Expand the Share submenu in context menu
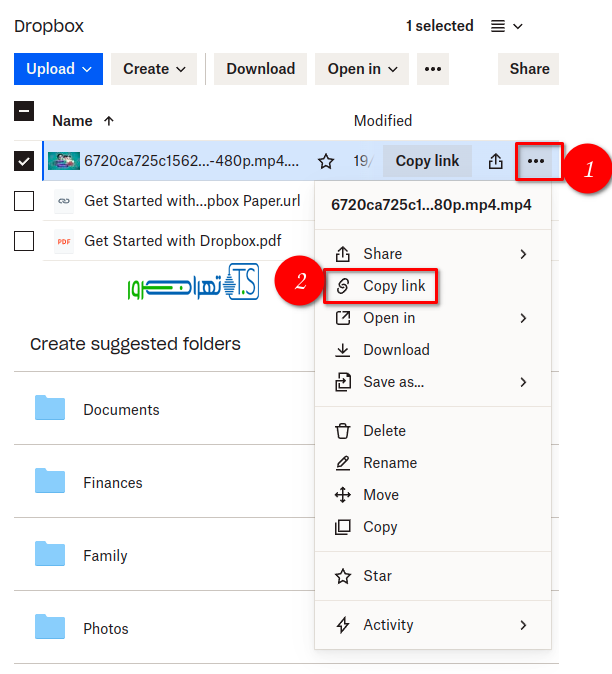Image resolution: width=612 pixels, height=674 pixels. (x=431, y=254)
